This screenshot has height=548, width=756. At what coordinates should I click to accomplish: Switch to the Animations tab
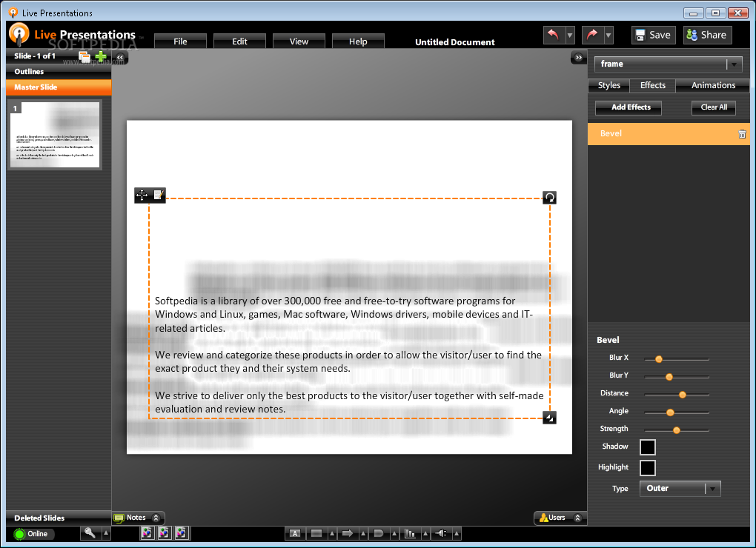(713, 85)
